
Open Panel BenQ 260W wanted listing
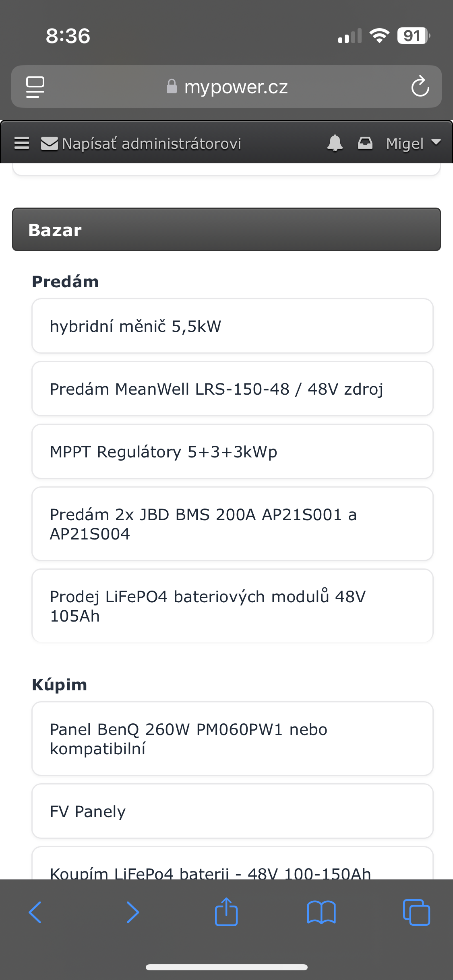pos(232,739)
